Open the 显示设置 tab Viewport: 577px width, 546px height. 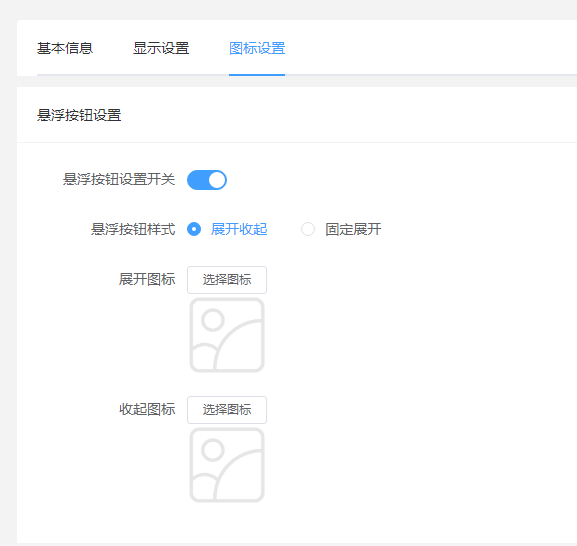[161, 48]
